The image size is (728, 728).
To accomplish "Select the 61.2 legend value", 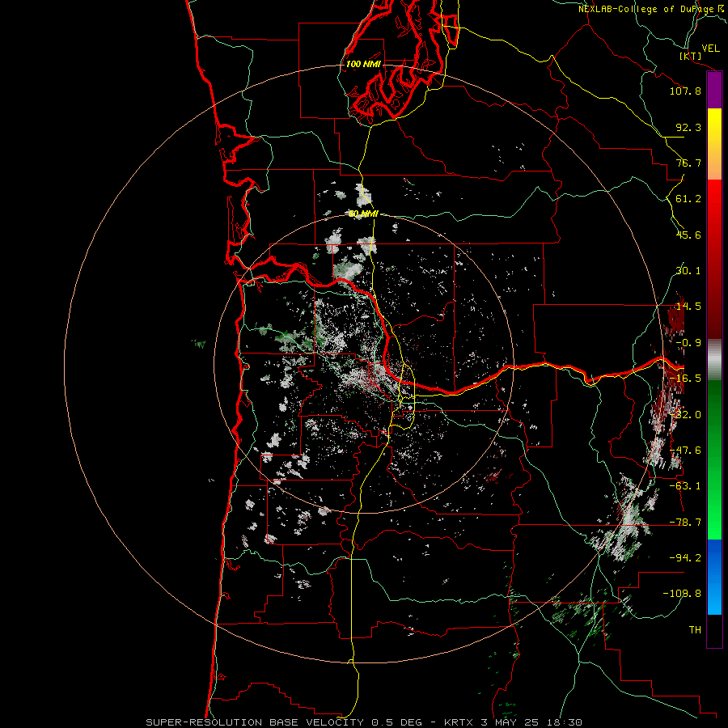I will [688, 199].
